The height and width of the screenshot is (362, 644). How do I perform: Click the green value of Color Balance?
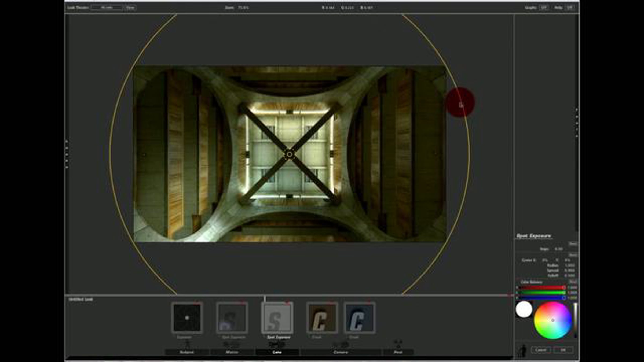(x=572, y=293)
